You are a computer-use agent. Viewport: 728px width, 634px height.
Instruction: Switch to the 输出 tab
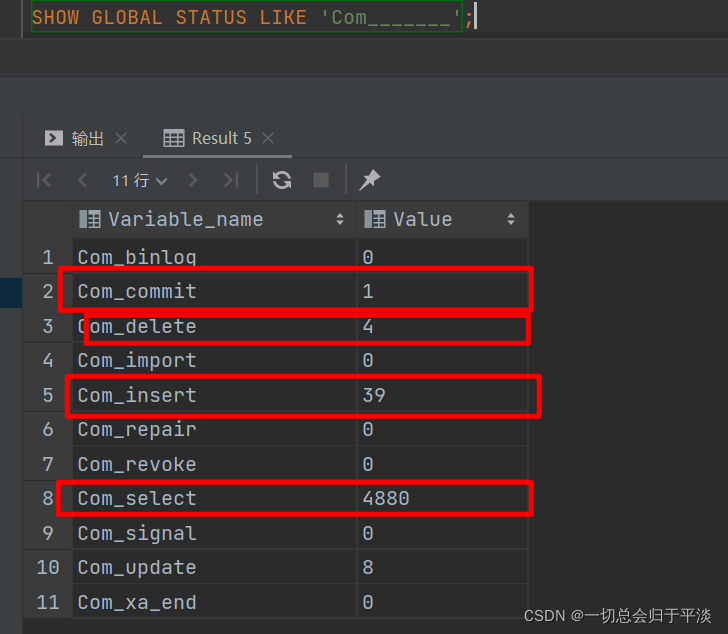(x=87, y=139)
